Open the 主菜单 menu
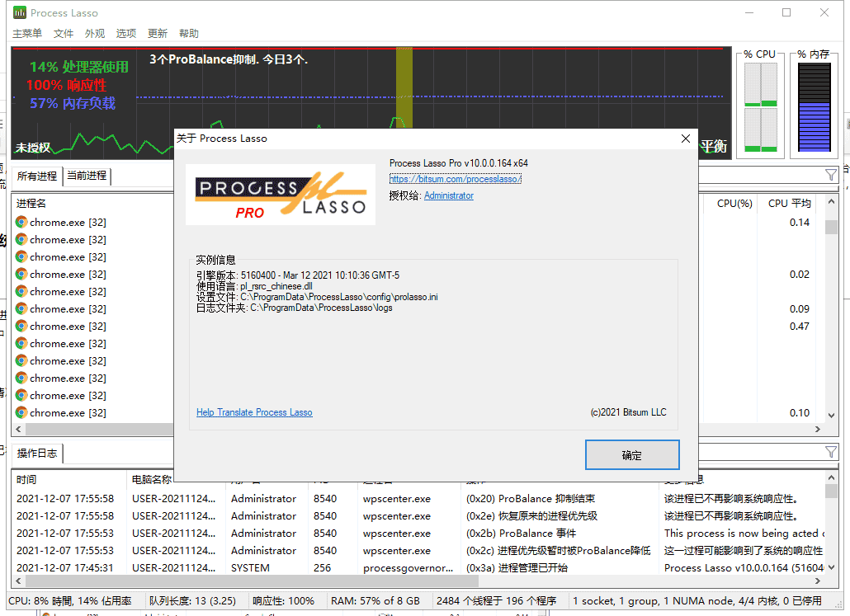The width and height of the screenshot is (850, 616). point(27,34)
